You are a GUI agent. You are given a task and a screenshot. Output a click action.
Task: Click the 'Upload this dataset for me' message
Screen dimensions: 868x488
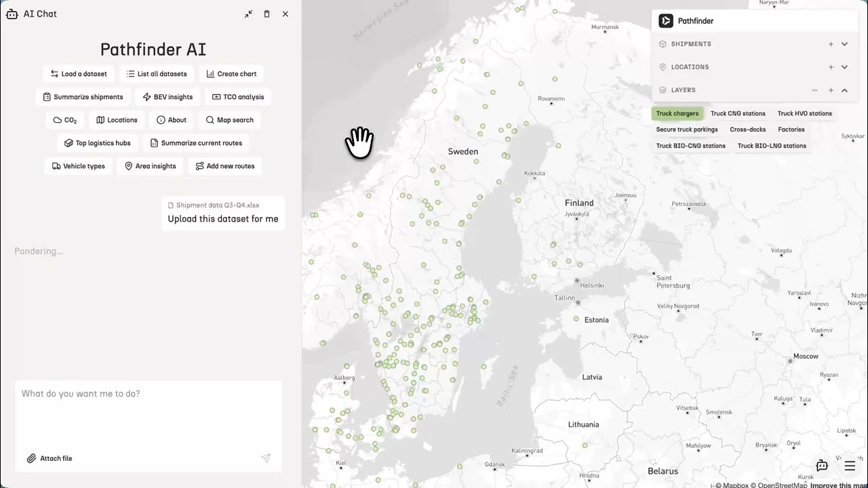coord(223,219)
